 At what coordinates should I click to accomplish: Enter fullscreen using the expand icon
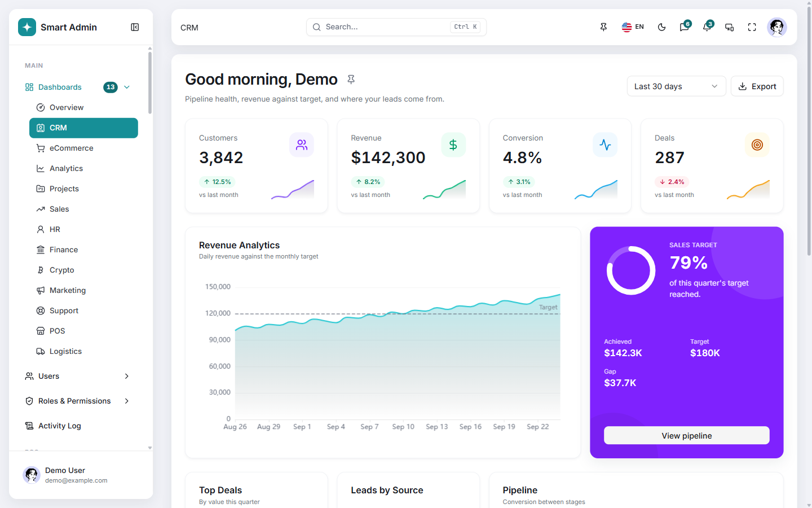click(x=752, y=27)
